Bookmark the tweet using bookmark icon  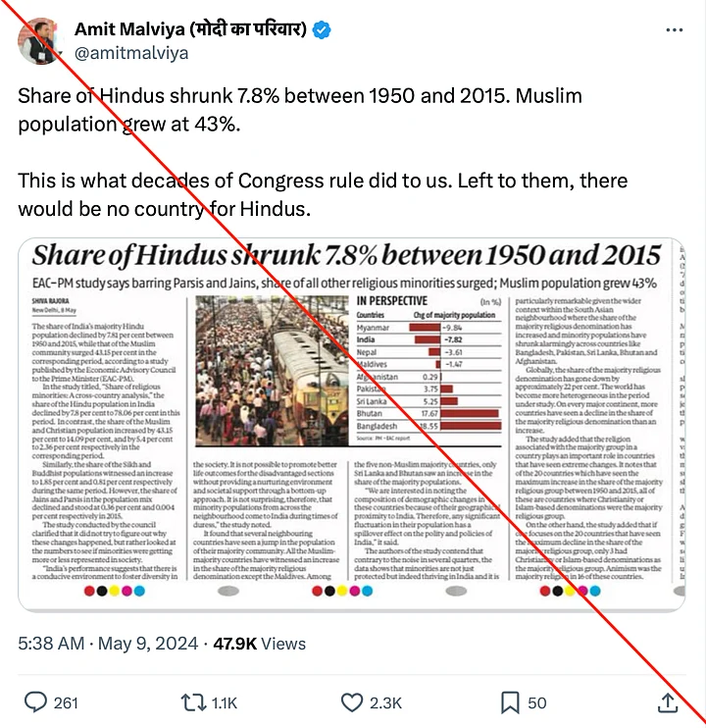[510, 702]
